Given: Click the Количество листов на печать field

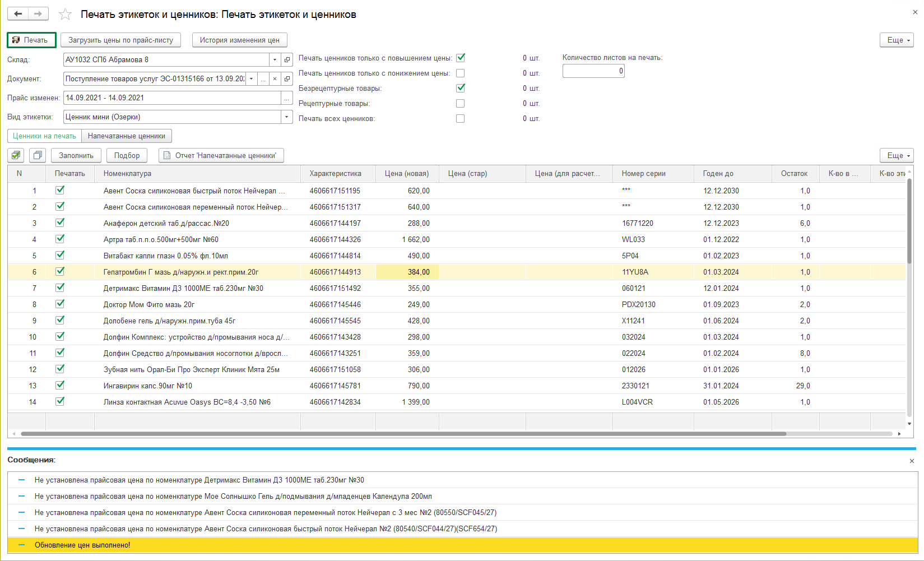Looking at the screenshot, I should [593, 71].
